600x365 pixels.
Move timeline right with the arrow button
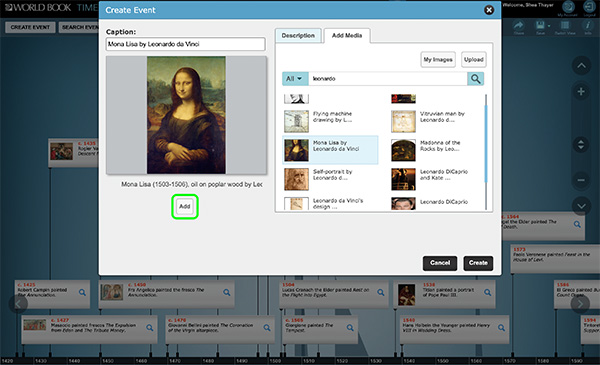(x=580, y=304)
